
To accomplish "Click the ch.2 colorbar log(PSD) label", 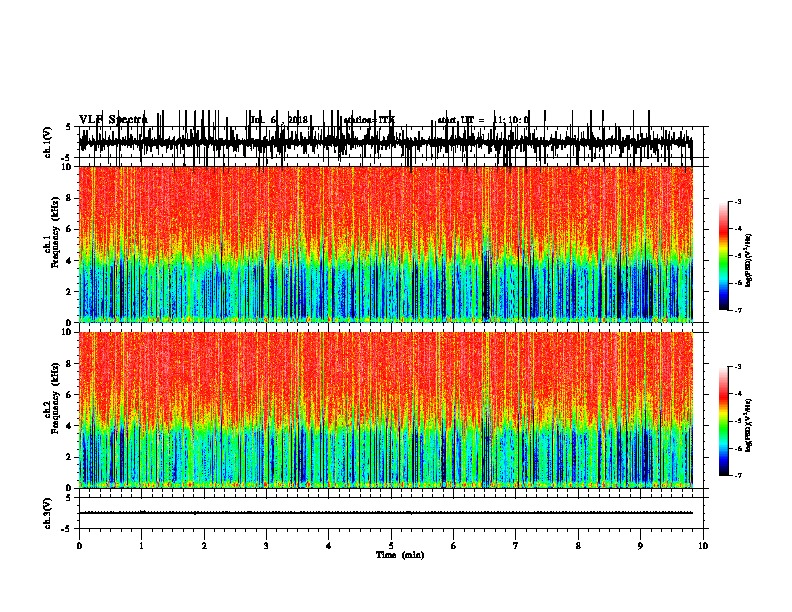I will tap(749, 426).
